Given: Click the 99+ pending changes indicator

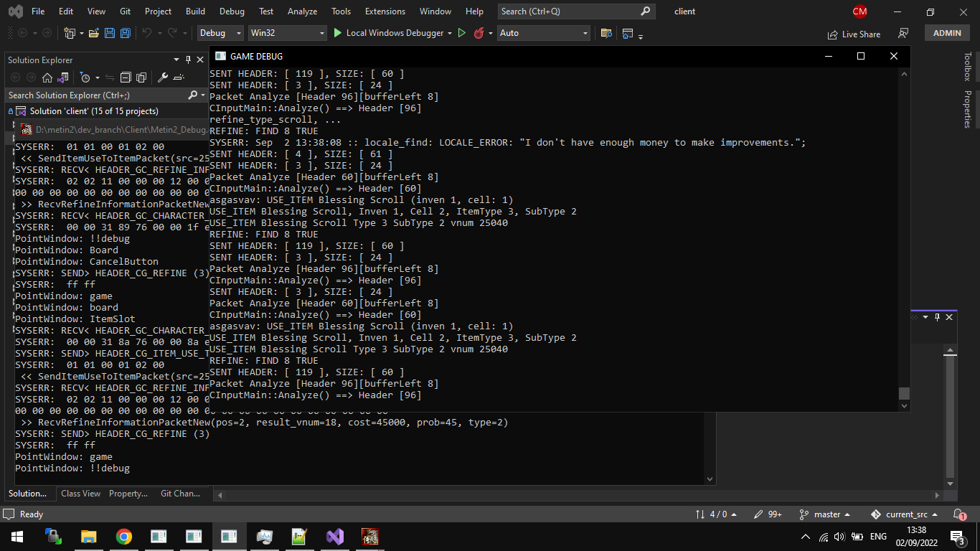Looking at the screenshot, I should point(768,514).
